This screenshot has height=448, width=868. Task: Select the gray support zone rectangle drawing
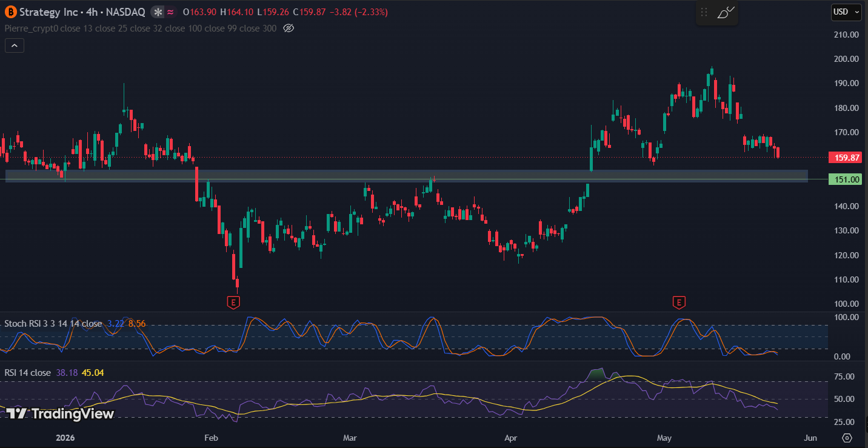407,175
